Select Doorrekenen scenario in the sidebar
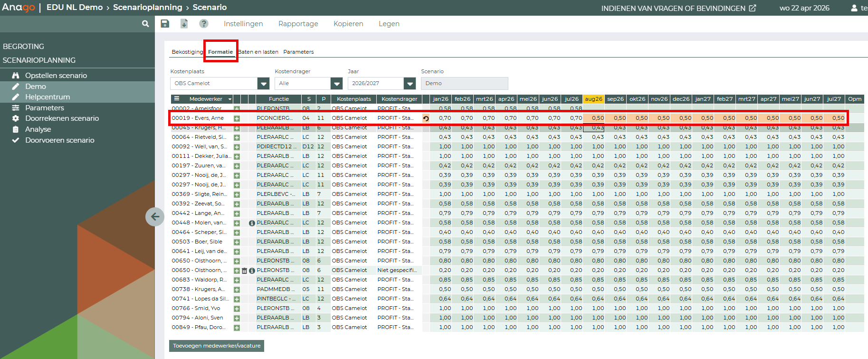 click(x=62, y=118)
